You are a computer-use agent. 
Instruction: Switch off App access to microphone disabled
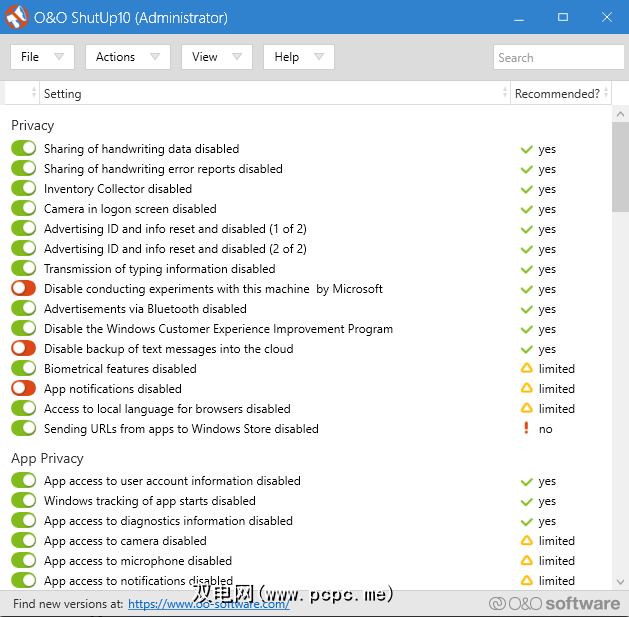[x=23, y=561]
